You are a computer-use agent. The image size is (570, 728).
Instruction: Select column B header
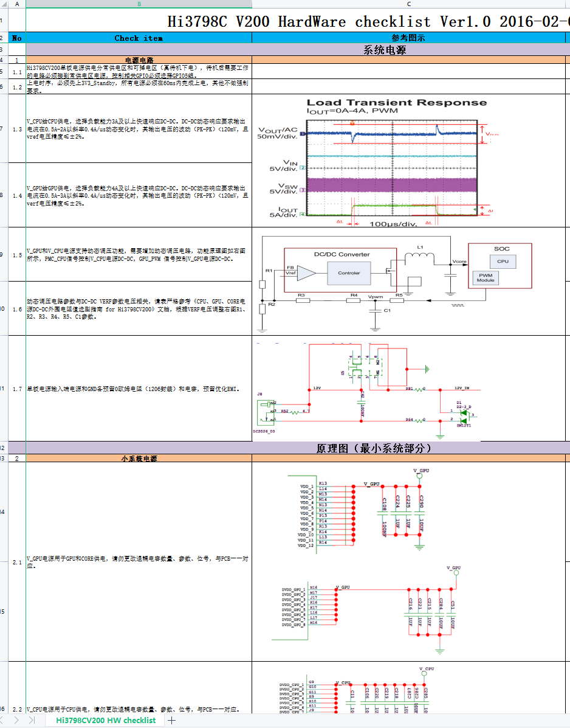tap(139, 4)
